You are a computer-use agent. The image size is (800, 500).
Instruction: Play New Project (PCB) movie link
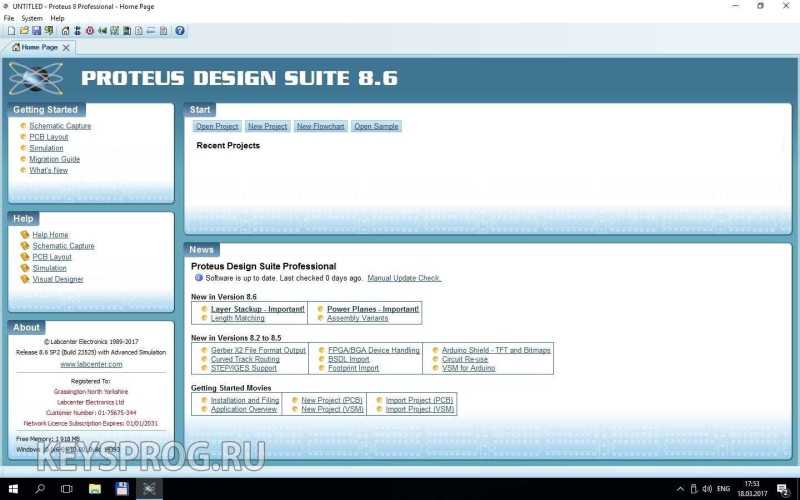[x=332, y=401]
